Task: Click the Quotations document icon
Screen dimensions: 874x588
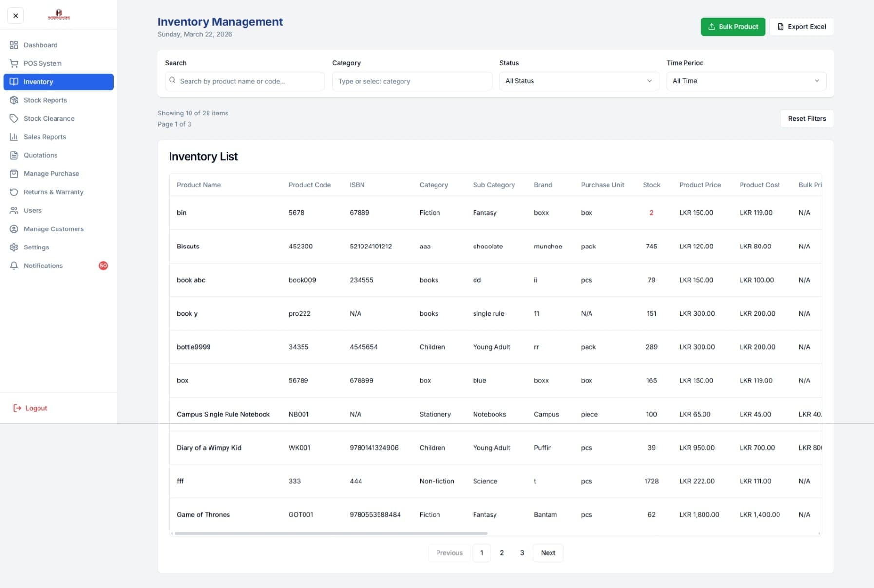Action: (14, 155)
